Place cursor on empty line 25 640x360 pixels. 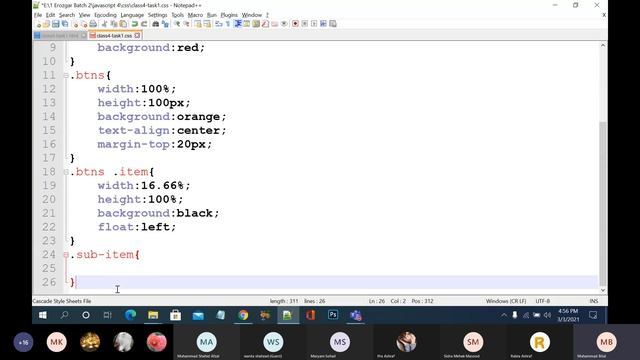pos(333,268)
